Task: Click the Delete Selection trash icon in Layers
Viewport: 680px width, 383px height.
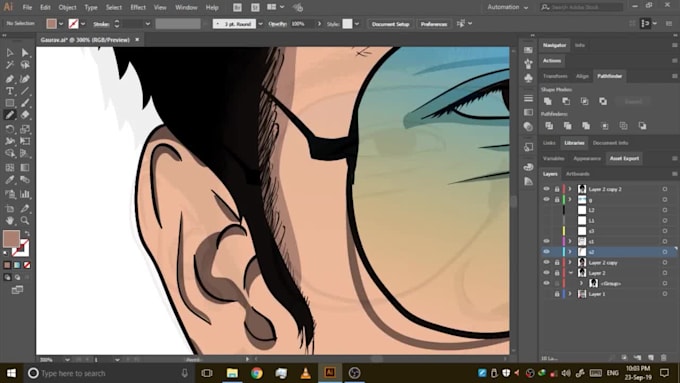Action: [664, 357]
